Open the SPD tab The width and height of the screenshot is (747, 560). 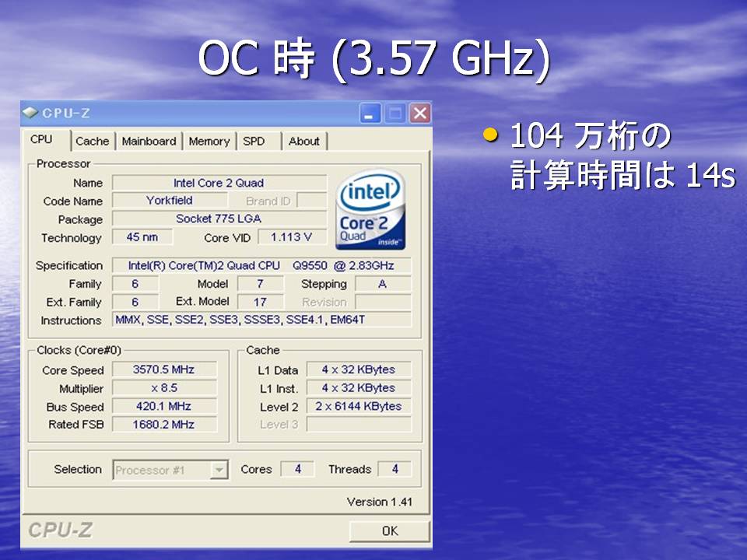[258, 142]
